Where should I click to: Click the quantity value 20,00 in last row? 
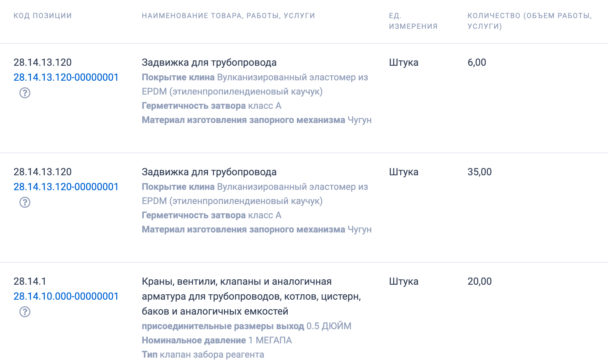tap(479, 281)
